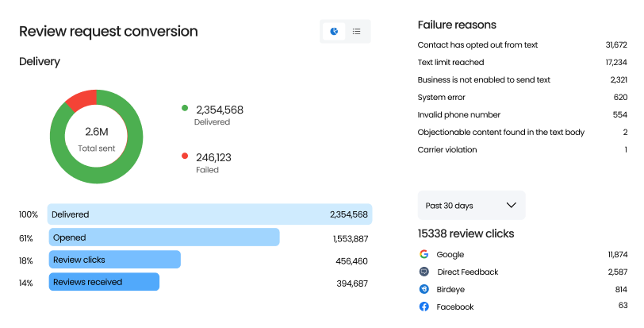The image size is (644, 328).
Task: Click the 620 system error count
Action: (x=620, y=97)
